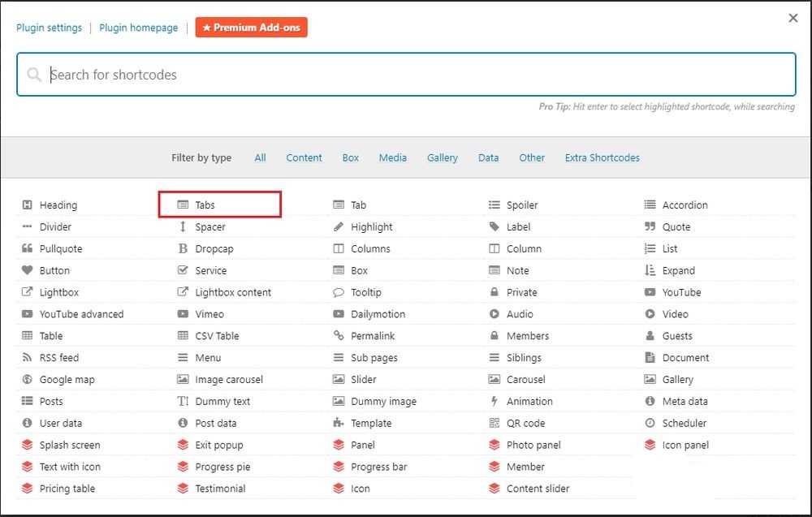Click the YouTube shortcode icon
The width and height of the screenshot is (812, 517).
pyautogui.click(x=650, y=292)
